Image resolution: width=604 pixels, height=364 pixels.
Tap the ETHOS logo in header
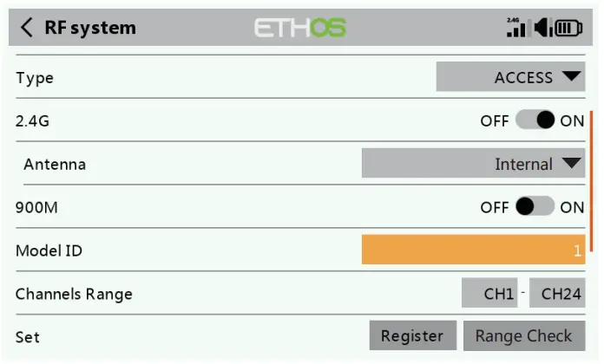pos(300,28)
